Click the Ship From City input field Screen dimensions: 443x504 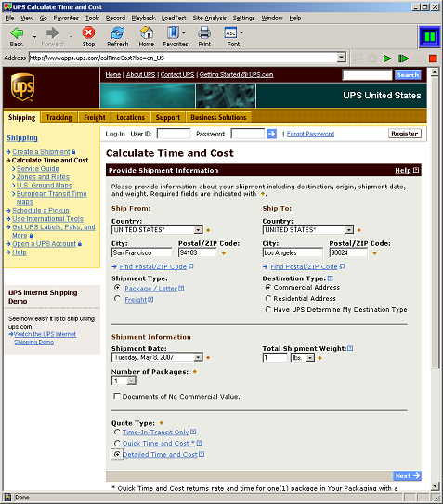[142, 252]
